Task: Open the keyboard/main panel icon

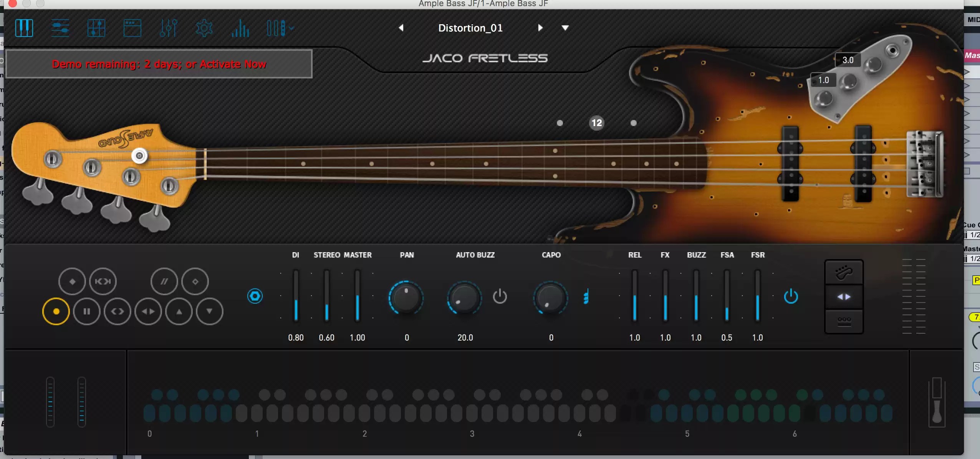Action: (x=25, y=28)
